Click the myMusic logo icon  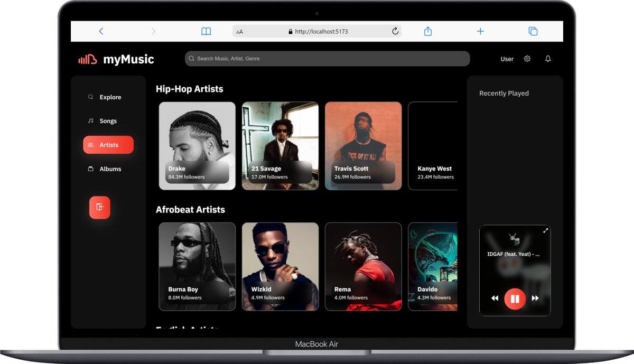(88, 59)
